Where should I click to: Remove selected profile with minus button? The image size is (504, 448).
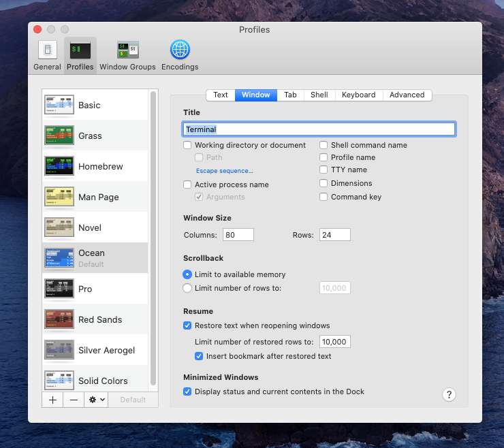74,400
